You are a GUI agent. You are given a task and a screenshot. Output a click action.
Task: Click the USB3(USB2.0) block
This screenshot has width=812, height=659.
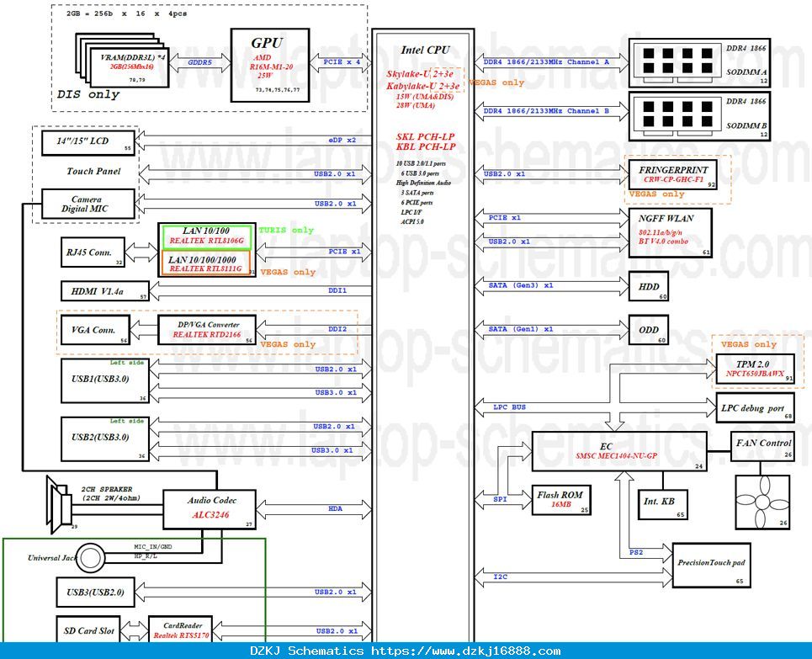coord(95,593)
